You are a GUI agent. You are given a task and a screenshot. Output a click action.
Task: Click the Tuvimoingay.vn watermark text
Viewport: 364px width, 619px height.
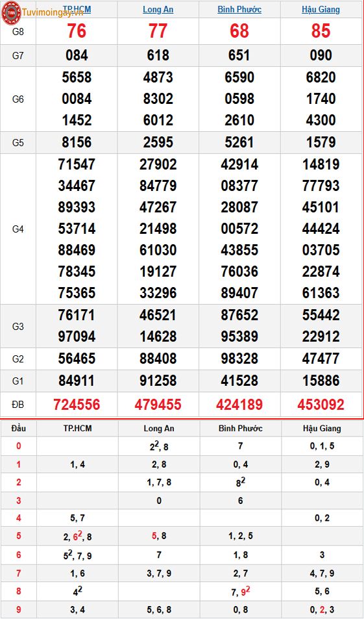point(53,12)
